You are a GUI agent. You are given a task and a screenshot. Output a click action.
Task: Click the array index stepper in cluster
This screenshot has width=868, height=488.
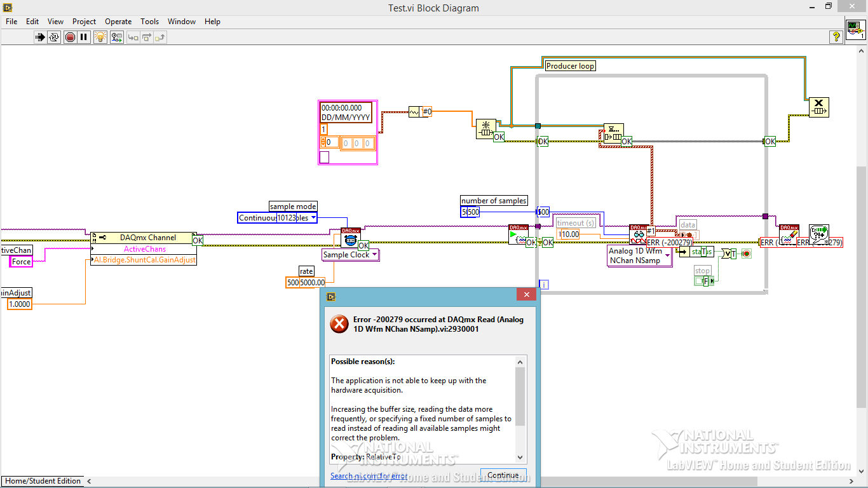click(324, 143)
